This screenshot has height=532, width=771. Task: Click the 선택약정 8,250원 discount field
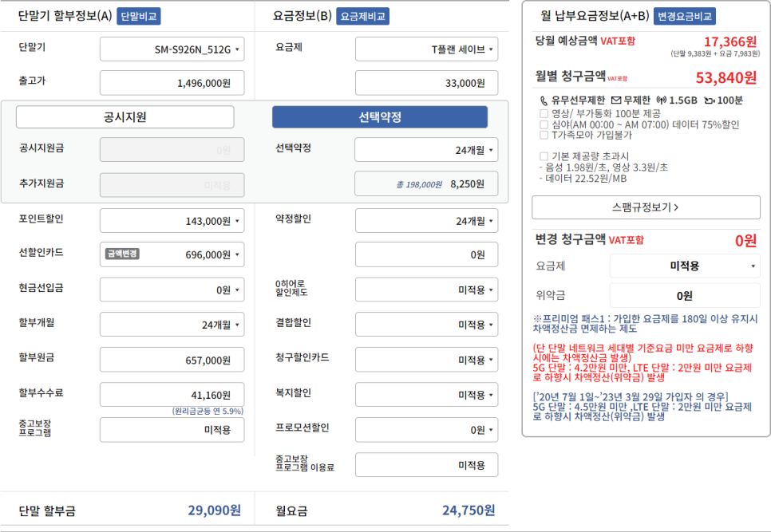click(x=426, y=183)
